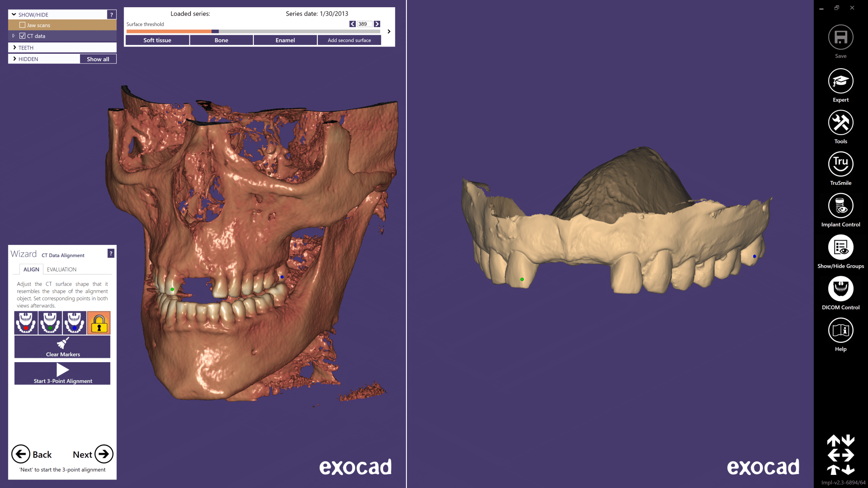Click the Next arrow button
The width and height of the screenshot is (868, 488).
point(104,454)
